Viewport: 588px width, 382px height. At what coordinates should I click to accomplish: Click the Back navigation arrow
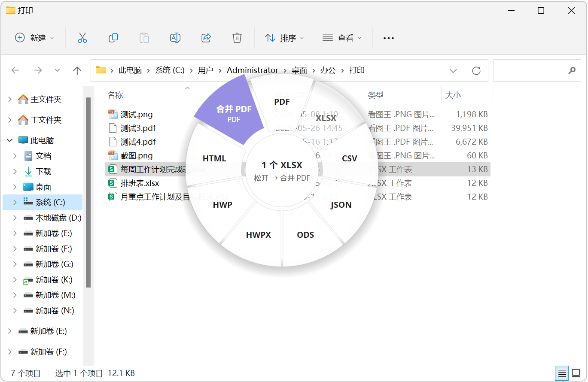15,70
